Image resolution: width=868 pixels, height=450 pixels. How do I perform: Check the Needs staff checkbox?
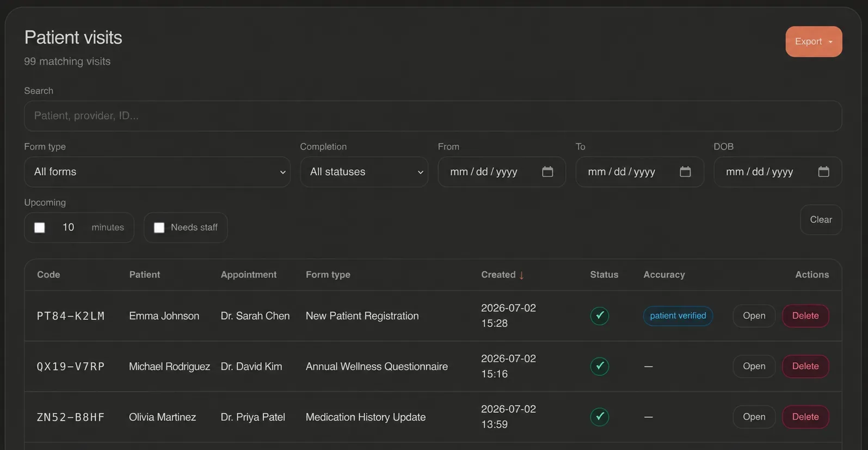pos(159,227)
